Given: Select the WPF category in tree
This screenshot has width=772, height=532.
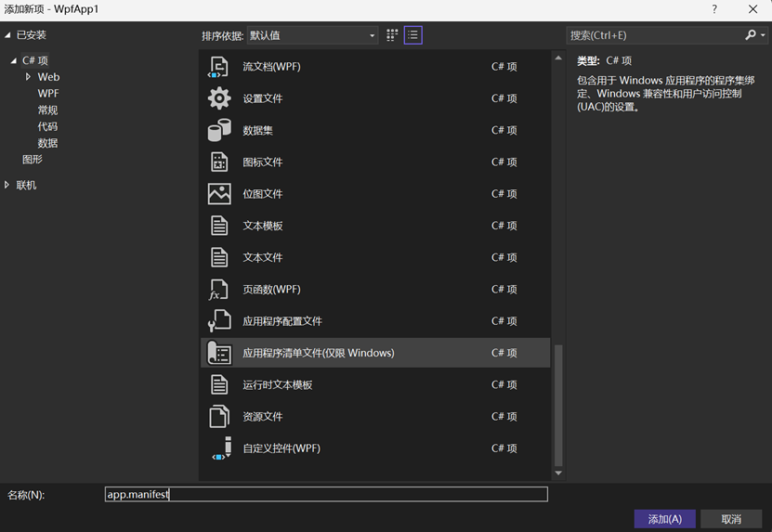Looking at the screenshot, I should [48, 94].
